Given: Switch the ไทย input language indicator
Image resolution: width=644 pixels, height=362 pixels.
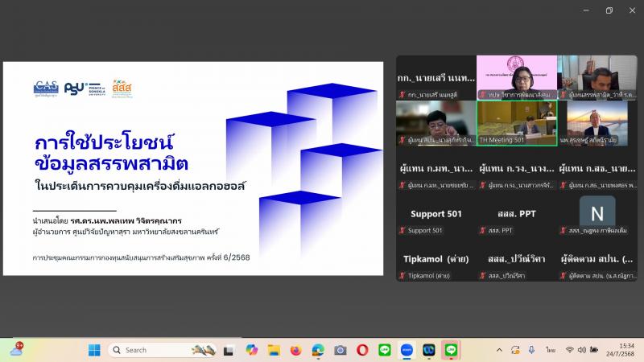Looking at the screenshot, I should [x=551, y=350].
